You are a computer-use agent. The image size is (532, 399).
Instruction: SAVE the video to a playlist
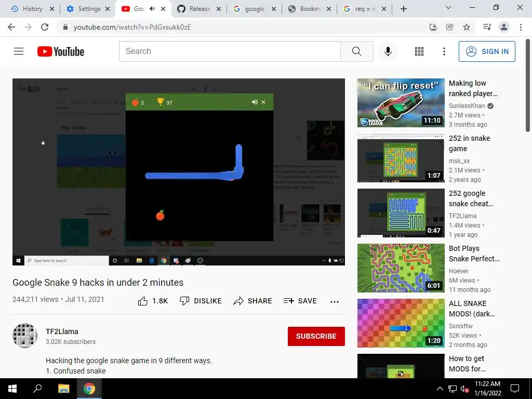coord(300,301)
